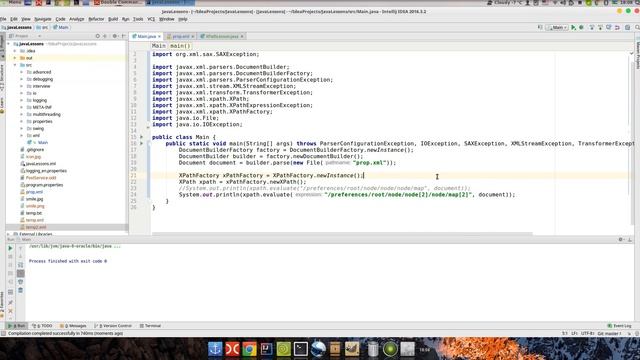This screenshot has width=640, height=360.
Task: Open the Version Control tool window
Action: click(x=113, y=326)
